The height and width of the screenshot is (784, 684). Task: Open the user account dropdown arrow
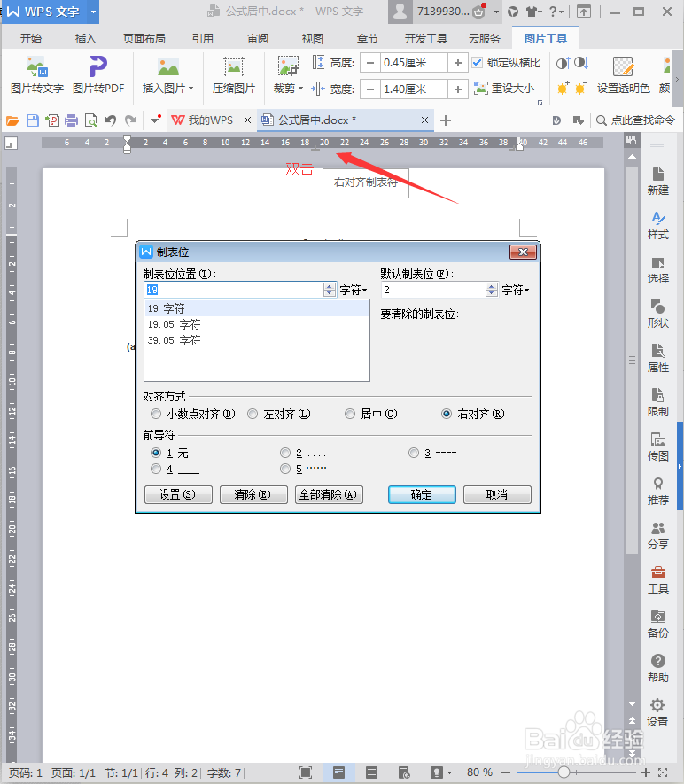496,12
